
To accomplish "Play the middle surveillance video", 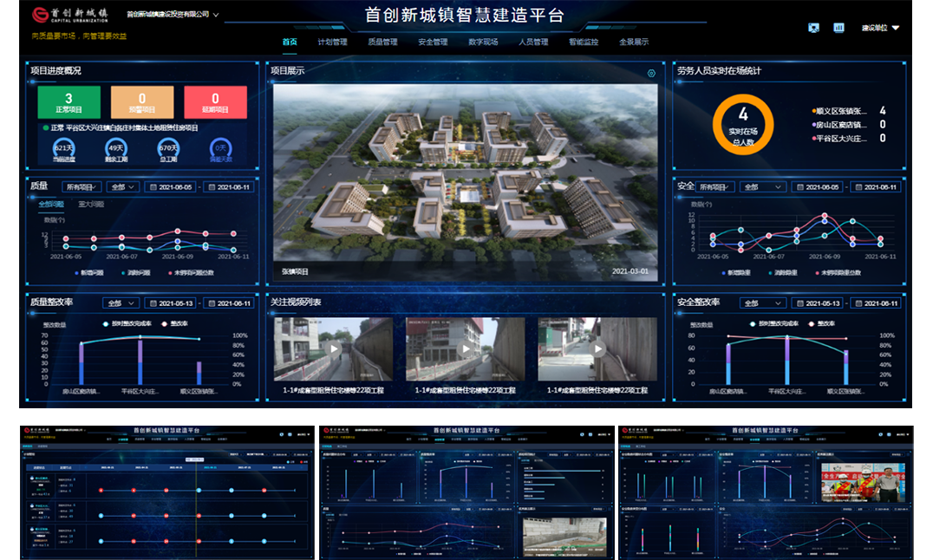I will tap(466, 348).
